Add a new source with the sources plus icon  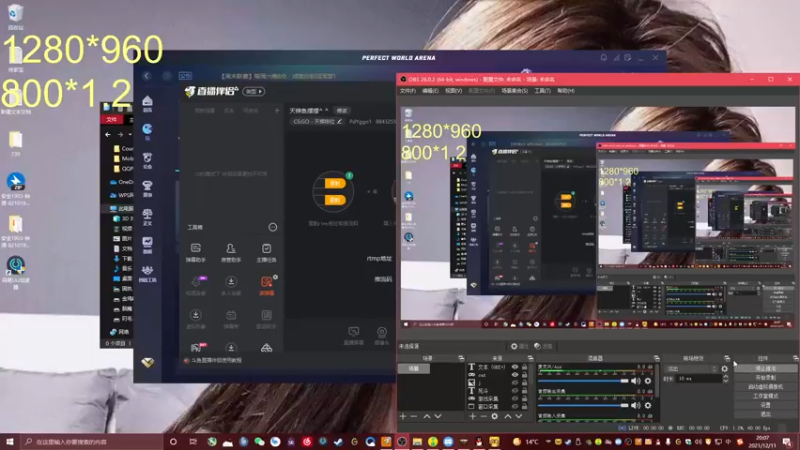472,416
